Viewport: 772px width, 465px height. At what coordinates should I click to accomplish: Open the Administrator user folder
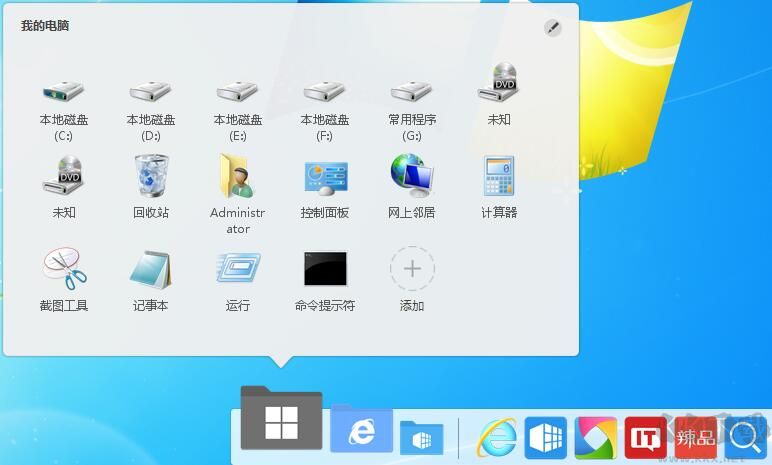pos(237,176)
